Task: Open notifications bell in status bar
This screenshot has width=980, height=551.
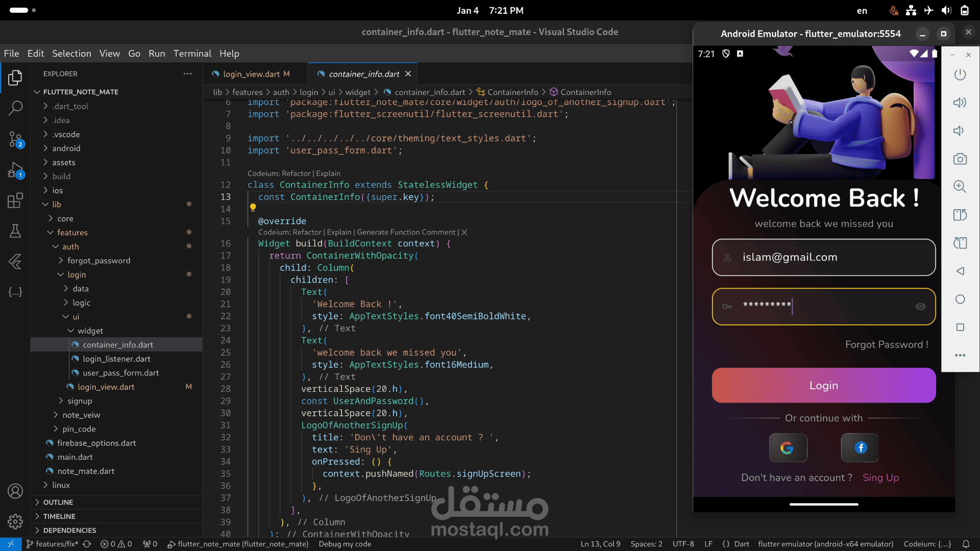Action: tap(966, 544)
